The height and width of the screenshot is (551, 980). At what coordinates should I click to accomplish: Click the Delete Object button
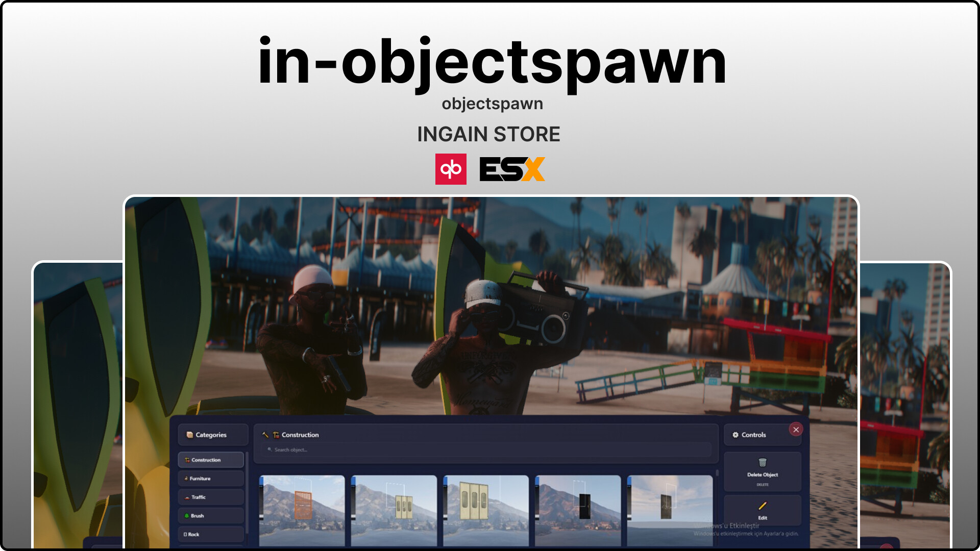click(763, 474)
